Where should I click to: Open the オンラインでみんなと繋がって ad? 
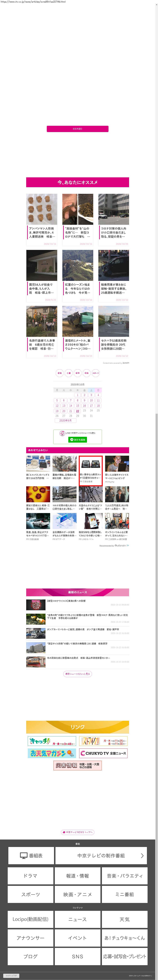[117, 527]
